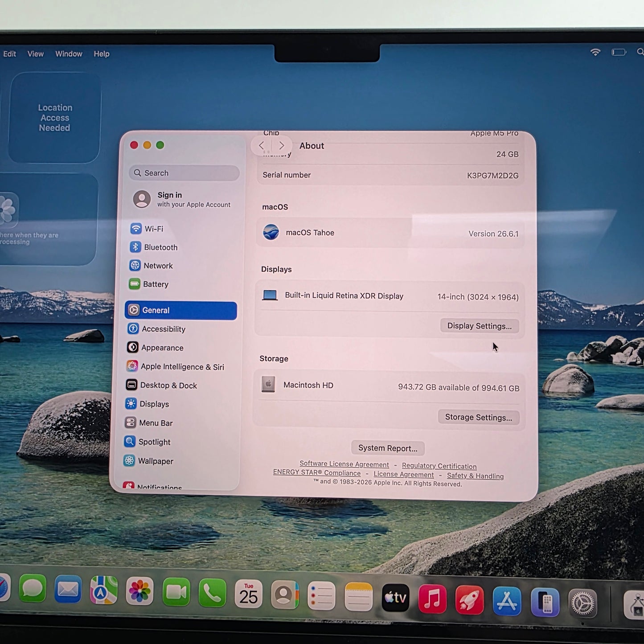Viewport: 644px width, 644px height.
Task: Click the Macintosh HD storage row
Action: [x=390, y=386]
